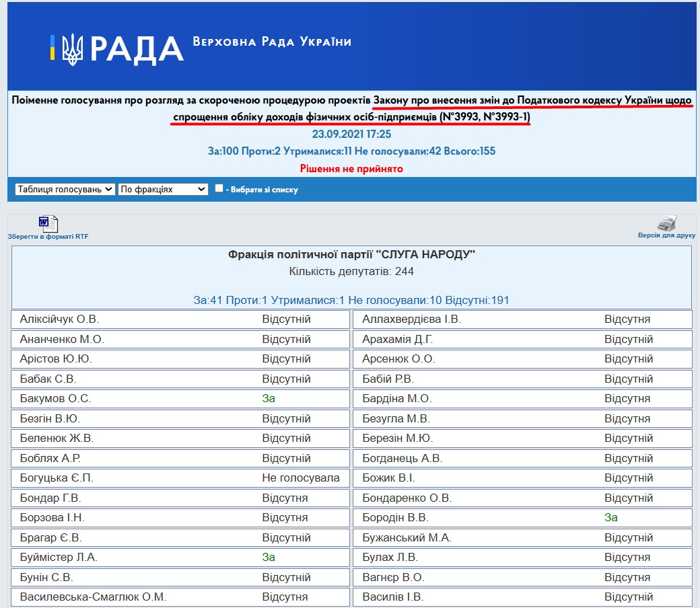This screenshot has height=608, width=700.
Task: Select deputy 'Бабак С.В.'
Action: (x=48, y=379)
